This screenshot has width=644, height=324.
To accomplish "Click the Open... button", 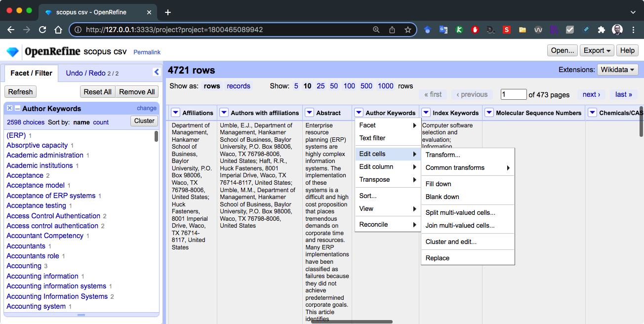I will pyautogui.click(x=562, y=50).
